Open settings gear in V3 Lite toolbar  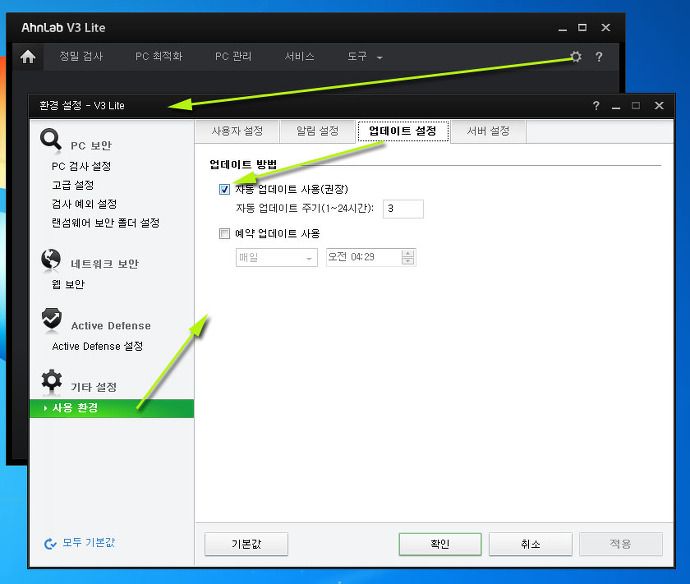[576, 56]
